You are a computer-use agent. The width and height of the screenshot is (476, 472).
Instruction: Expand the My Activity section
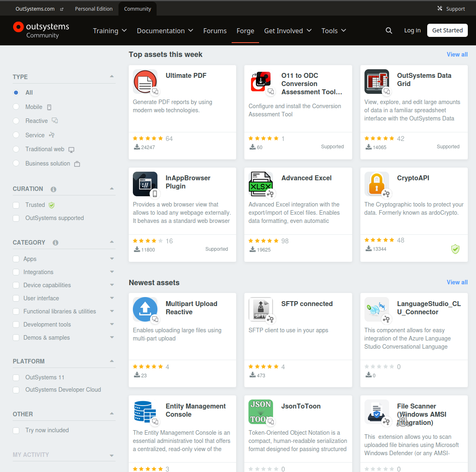pos(112,456)
